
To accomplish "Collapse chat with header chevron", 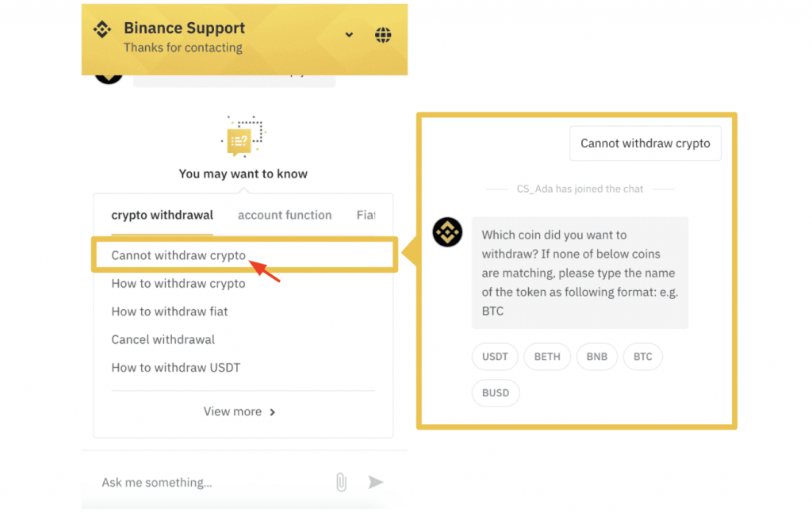I will (x=349, y=35).
